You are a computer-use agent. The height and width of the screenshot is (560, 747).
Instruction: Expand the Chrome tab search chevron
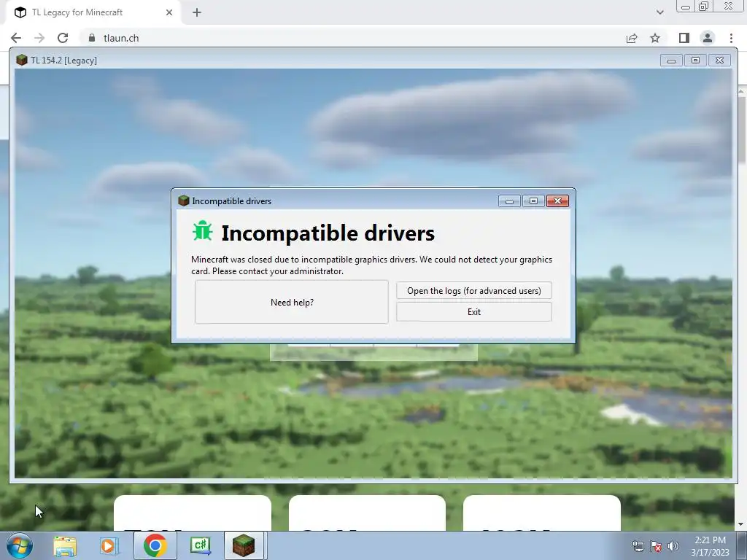tap(659, 12)
